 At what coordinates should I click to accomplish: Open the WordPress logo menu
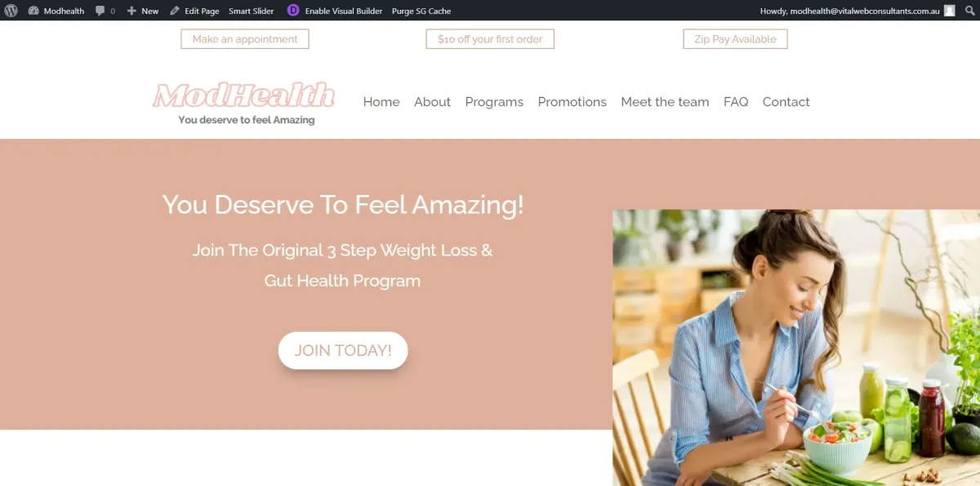tap(11, 11)
